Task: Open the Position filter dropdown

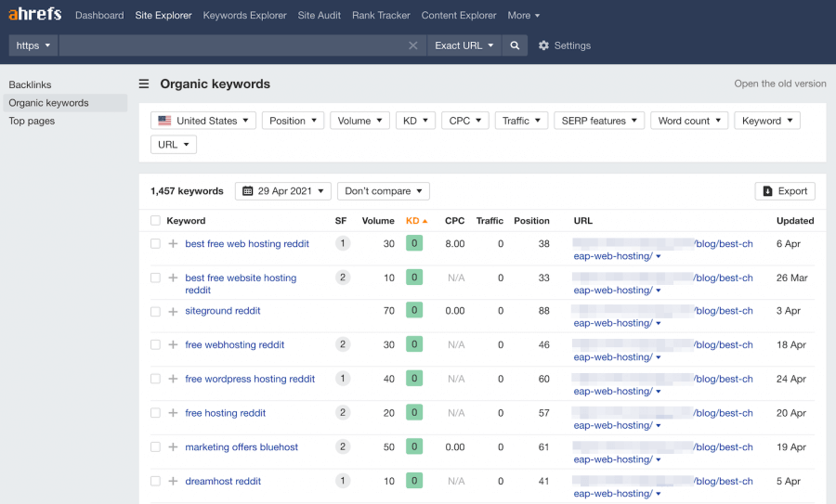Action: coord(293,121)
